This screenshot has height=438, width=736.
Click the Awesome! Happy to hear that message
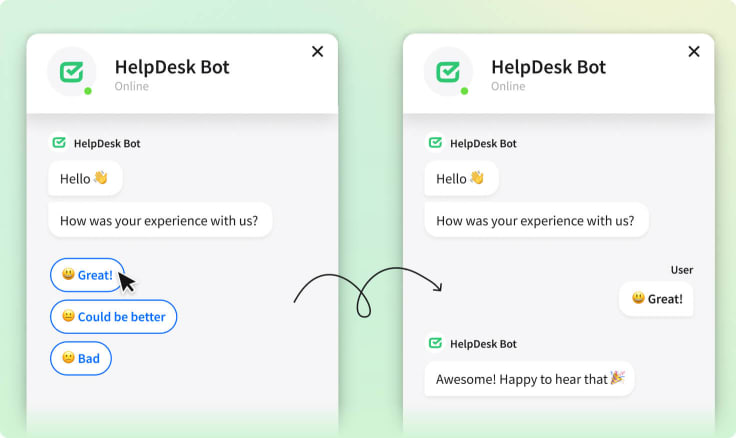(529, 378)
